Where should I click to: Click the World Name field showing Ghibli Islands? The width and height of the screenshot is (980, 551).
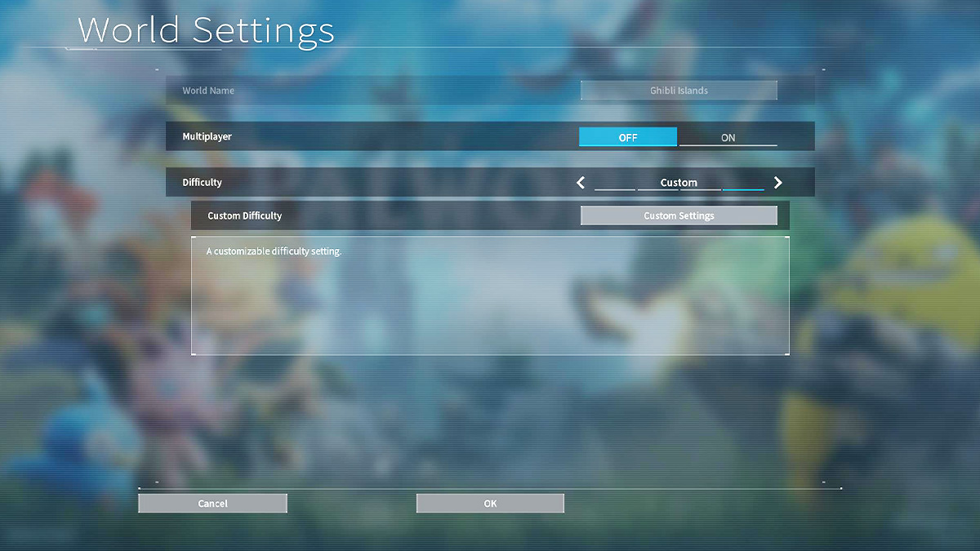679,91
